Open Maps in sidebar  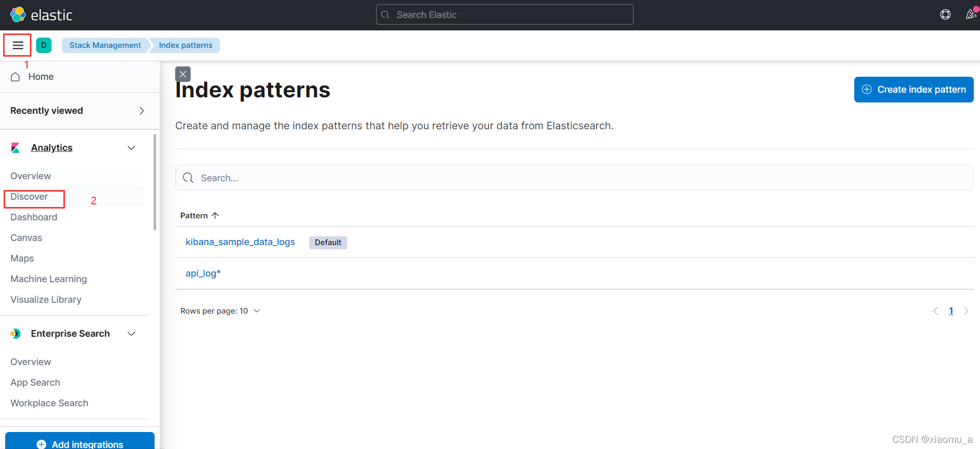coord(22,258)
